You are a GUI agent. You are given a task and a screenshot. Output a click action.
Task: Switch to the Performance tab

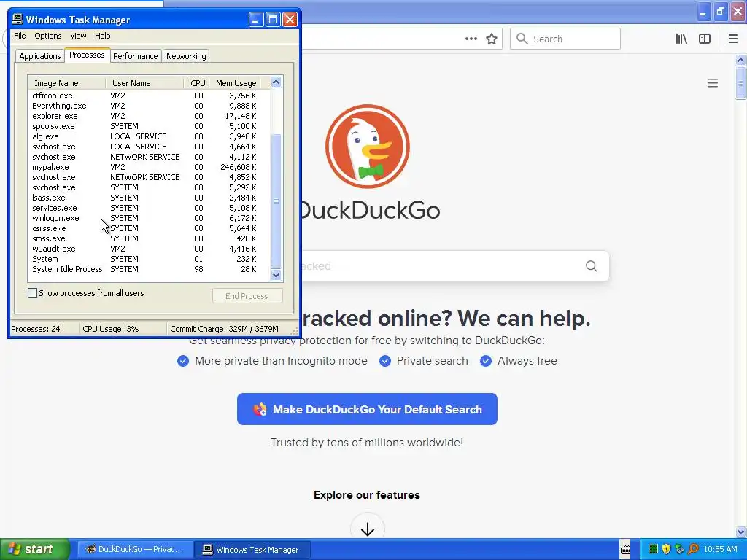135,56
